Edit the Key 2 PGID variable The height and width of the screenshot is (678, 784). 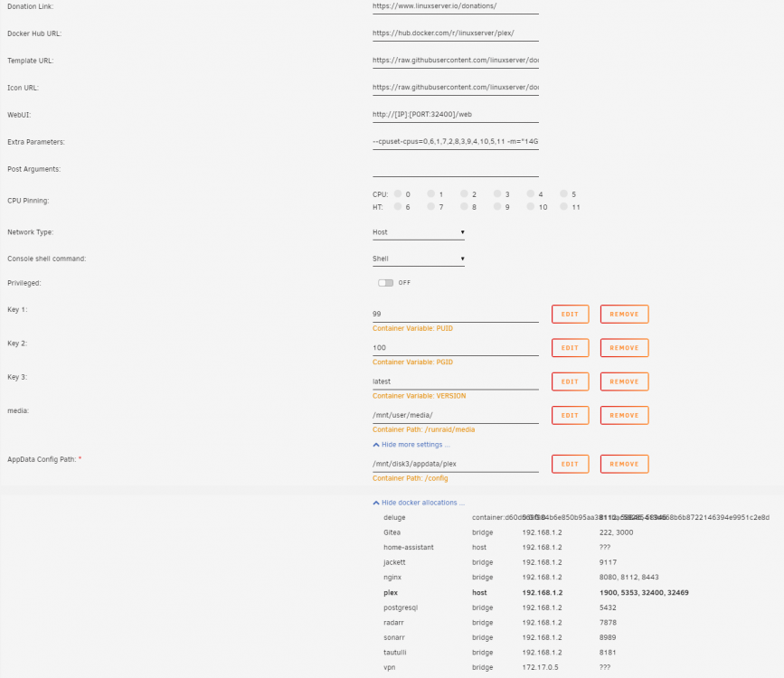[570, 347]
